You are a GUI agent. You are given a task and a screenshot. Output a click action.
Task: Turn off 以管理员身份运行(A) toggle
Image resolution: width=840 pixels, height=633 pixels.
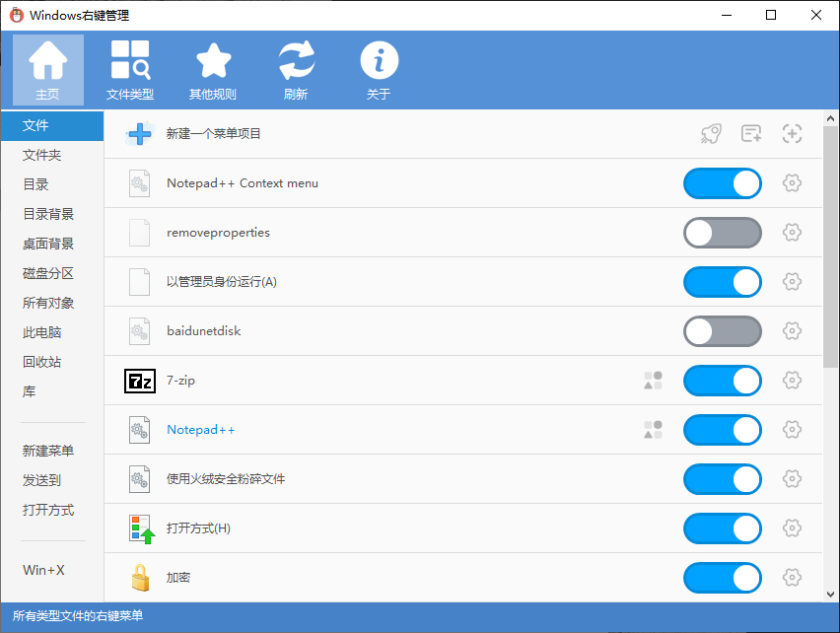[722, 282]
